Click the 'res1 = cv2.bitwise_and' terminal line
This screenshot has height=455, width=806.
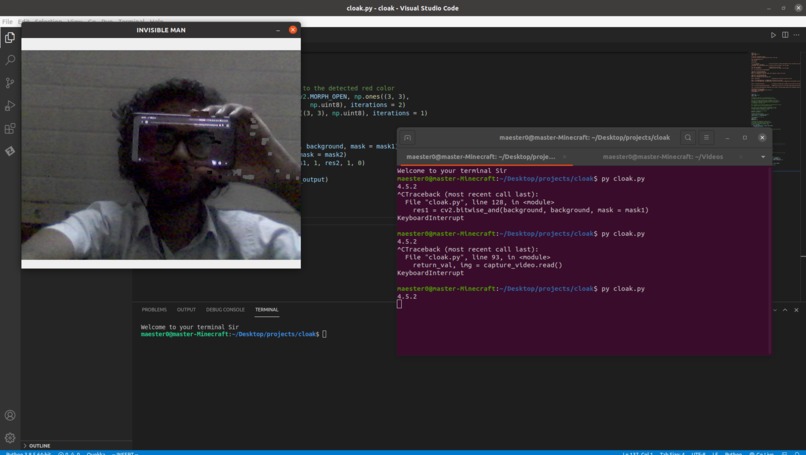click(x=530, y=210)
